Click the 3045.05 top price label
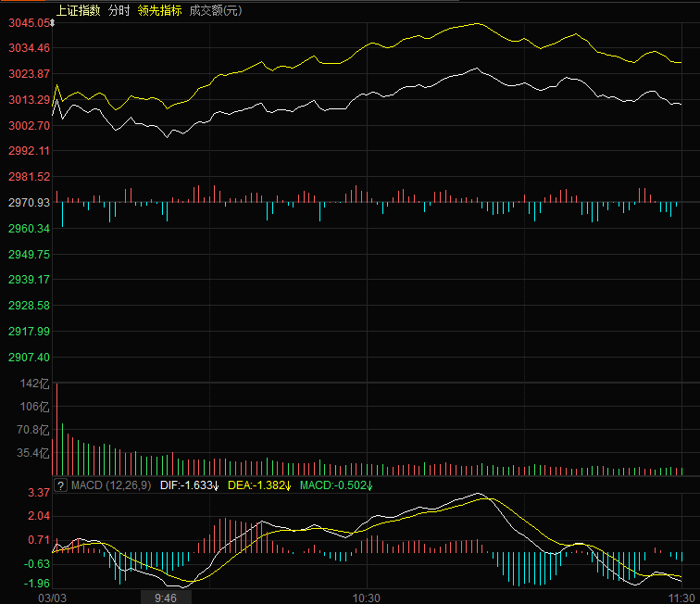 29,22
